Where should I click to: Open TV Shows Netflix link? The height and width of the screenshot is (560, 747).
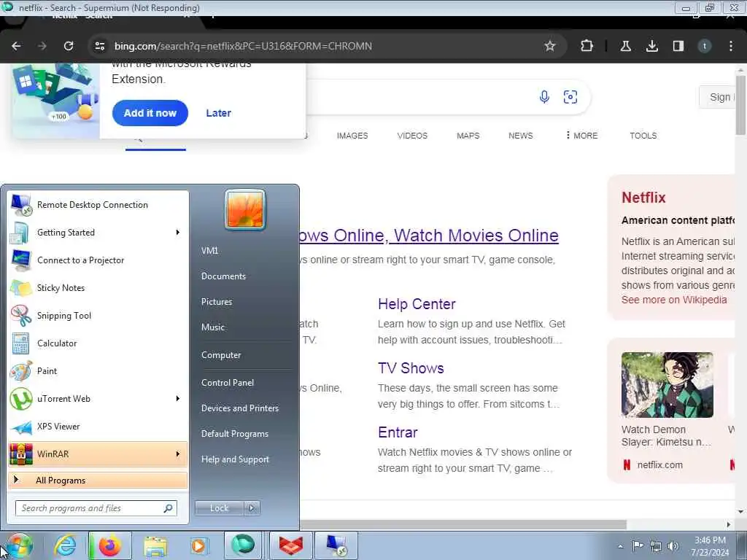coord(411,368)
